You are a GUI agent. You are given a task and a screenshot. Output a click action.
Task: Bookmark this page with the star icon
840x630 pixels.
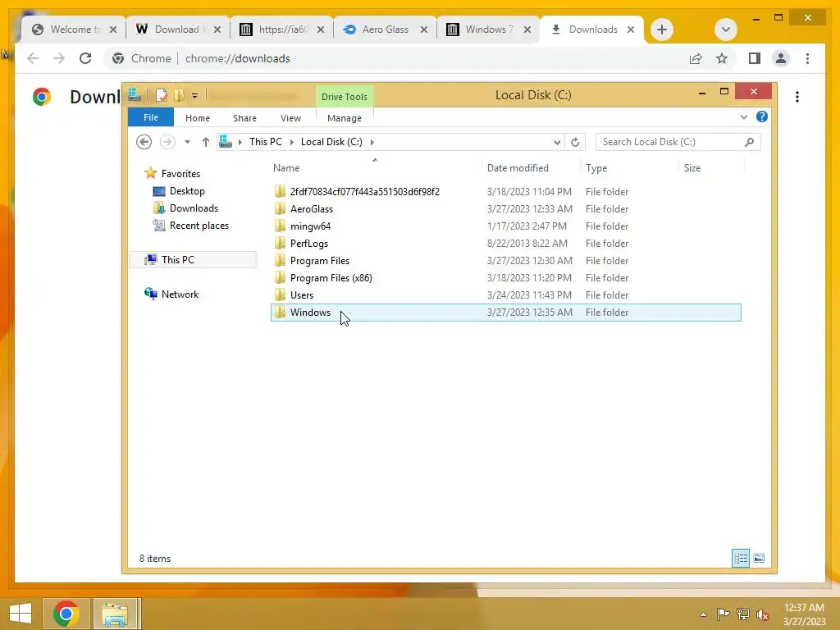(722, 58)
